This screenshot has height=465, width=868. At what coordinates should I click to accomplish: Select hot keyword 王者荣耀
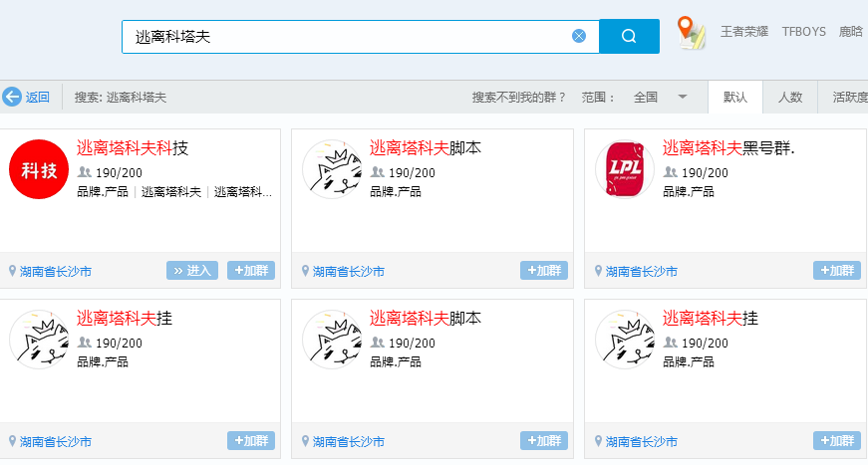[744, 32]
